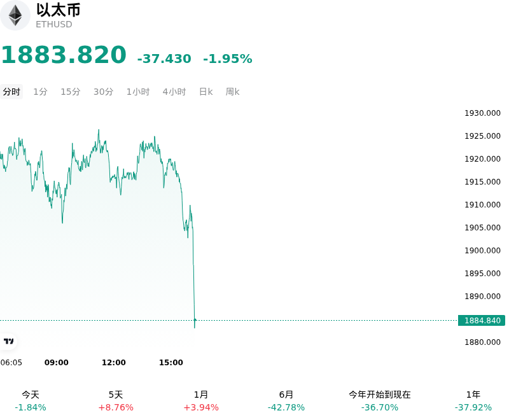Show the 6月 performance range

[286, 401]
